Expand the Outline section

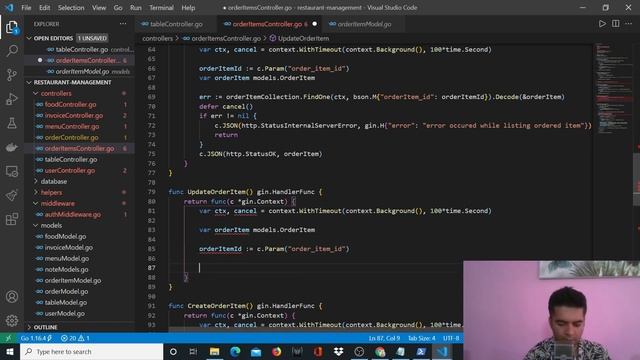click(29, 327)
